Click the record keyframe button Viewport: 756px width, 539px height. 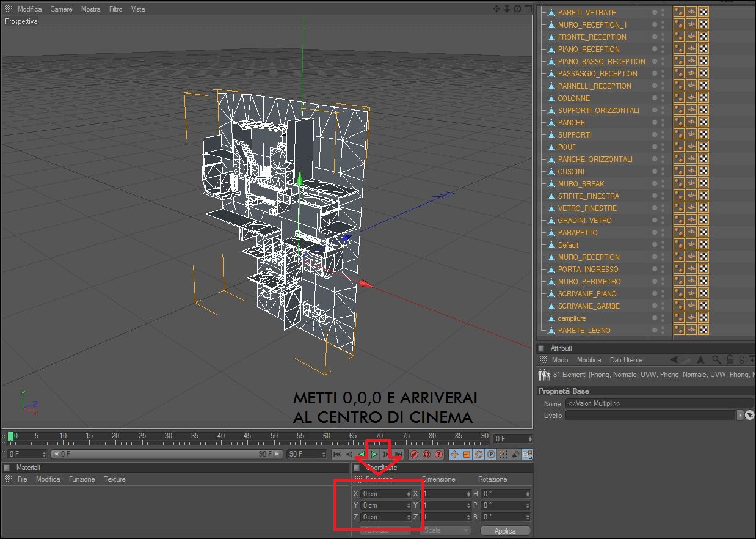click(414, 454)
